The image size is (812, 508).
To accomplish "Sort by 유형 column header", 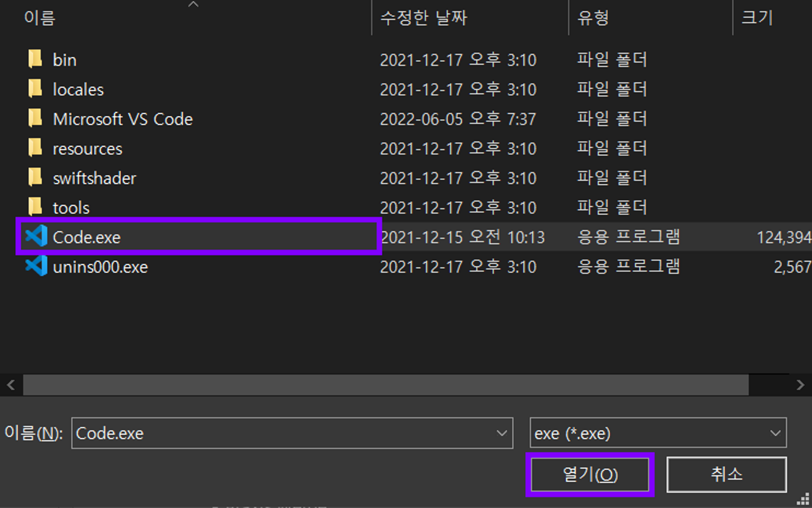I will tap(593, 18).
